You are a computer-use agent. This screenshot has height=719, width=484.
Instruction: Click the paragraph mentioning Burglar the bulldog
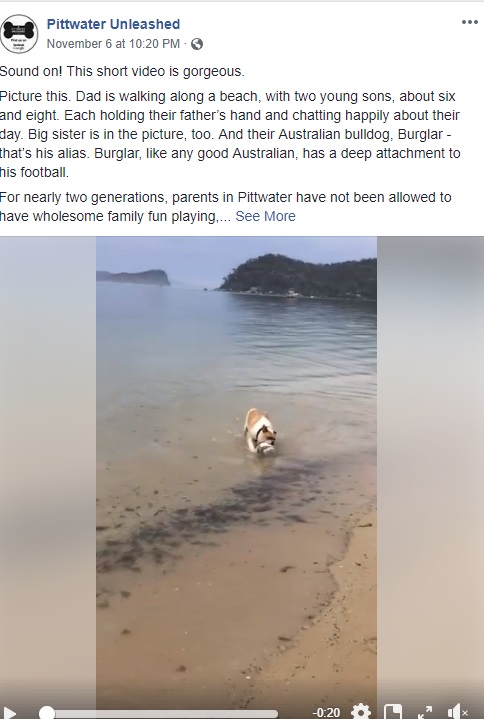pyautogui.click(x=230, y=134)
